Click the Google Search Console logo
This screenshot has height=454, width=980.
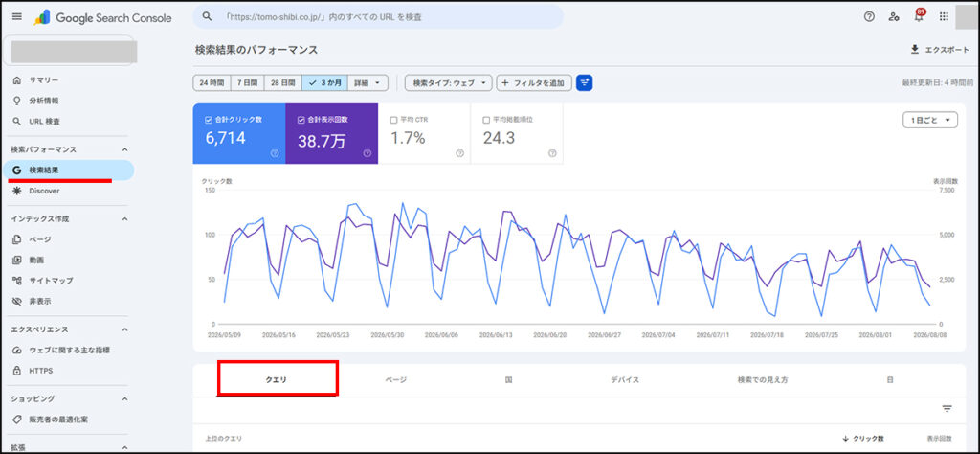[x=103, y=17]
